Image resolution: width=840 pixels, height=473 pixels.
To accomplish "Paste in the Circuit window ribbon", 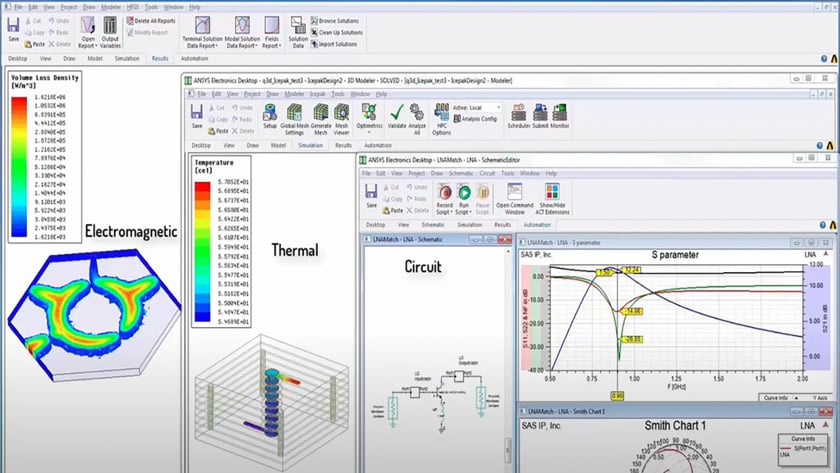I will pyautogui.click(x=393, y=211).
